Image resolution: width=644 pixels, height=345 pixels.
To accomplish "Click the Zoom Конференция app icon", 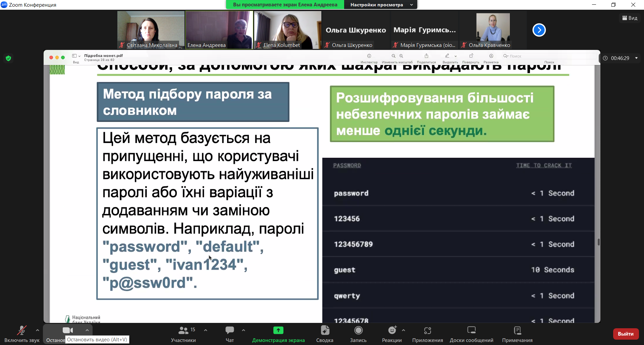I will 4,5.
